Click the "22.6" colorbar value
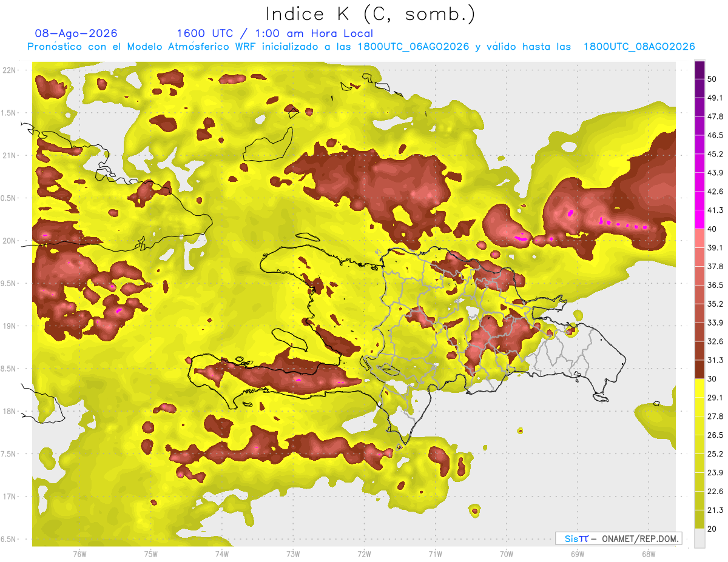Viewport: 728px width, 562px height. pyautogui.click(x=715, y=492)
